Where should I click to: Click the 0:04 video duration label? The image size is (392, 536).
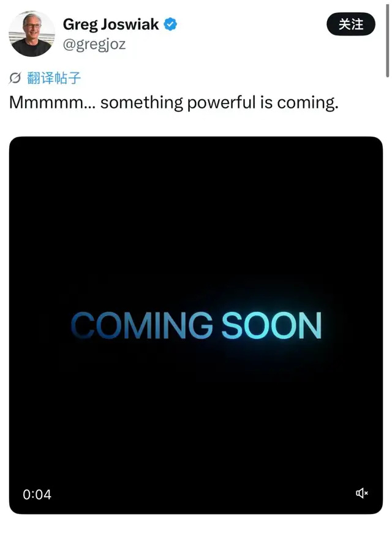point(37,494)
